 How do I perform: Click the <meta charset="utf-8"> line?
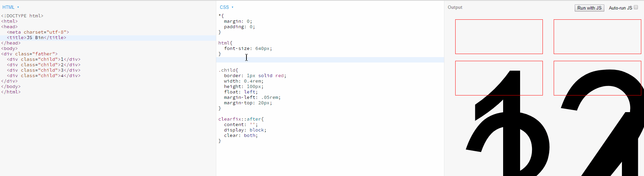point(38,32)
